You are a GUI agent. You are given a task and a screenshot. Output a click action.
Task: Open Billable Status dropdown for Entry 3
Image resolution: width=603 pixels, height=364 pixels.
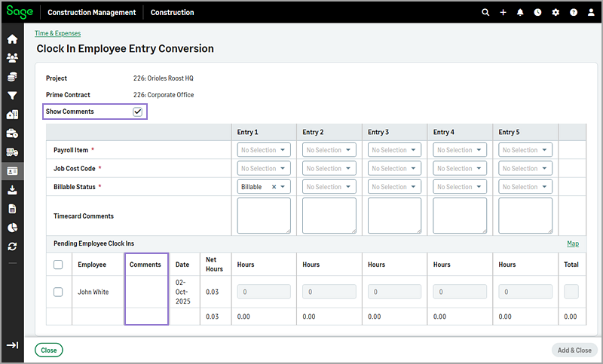pos(394,187)
